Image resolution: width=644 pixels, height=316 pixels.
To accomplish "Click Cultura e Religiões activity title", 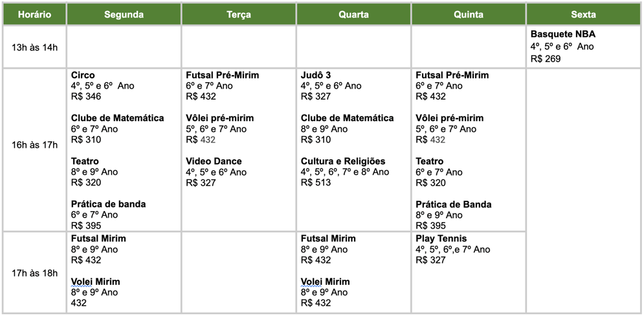I will pos(342,161).
